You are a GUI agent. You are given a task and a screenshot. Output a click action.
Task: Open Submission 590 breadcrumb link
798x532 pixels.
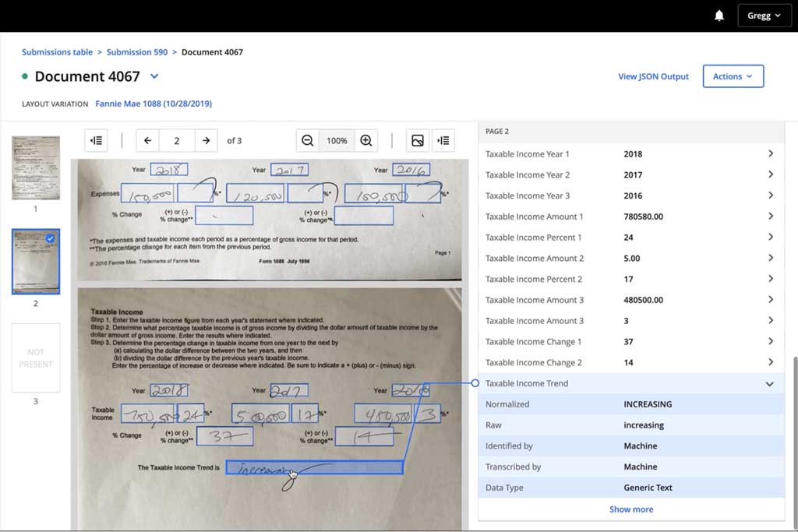(x=137, y=52)
